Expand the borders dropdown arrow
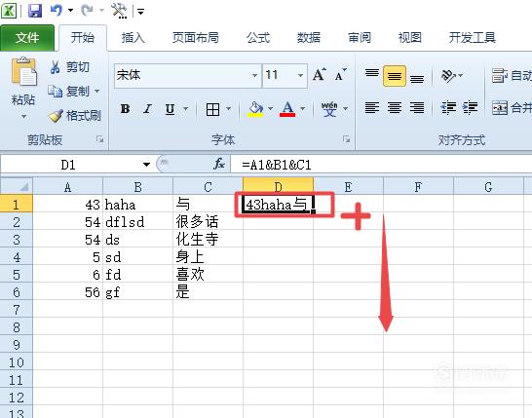This screenshot has height=418, width=532. (228, 109)
